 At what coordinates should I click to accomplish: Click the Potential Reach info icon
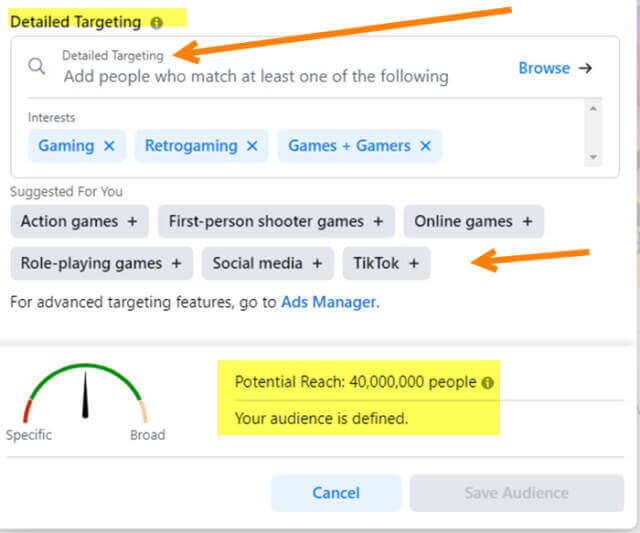point(487,383)
